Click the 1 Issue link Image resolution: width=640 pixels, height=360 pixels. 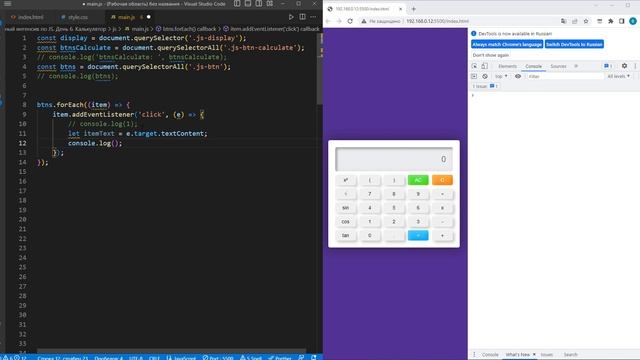[485, 86]
